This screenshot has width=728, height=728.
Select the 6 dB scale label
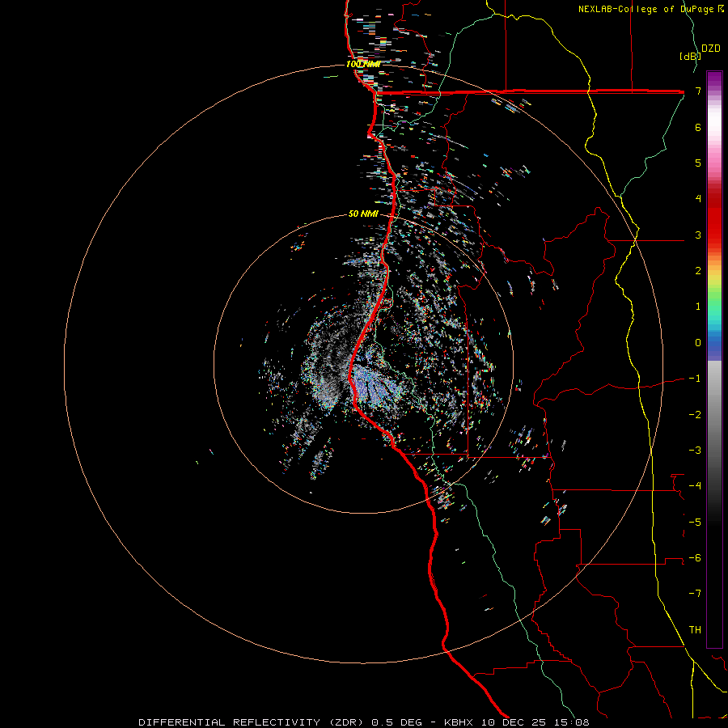(x=698, y=127)
